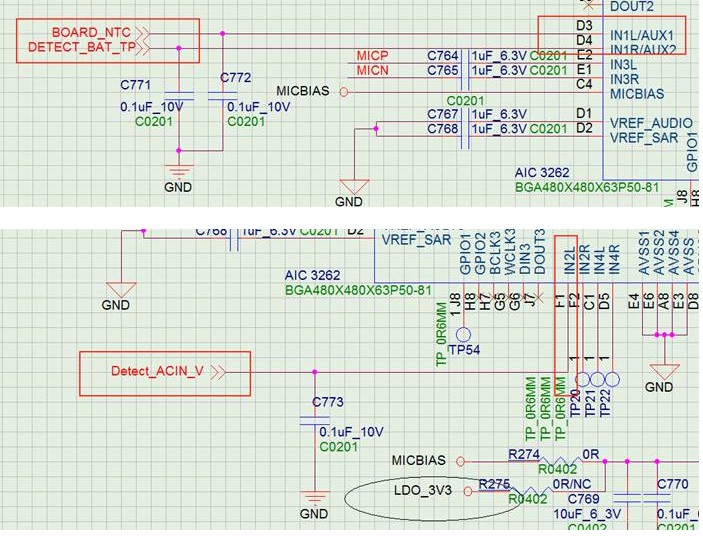Select the TP21 test point circle
Screen dimensions: 703x542
click(x=597, y=379)
